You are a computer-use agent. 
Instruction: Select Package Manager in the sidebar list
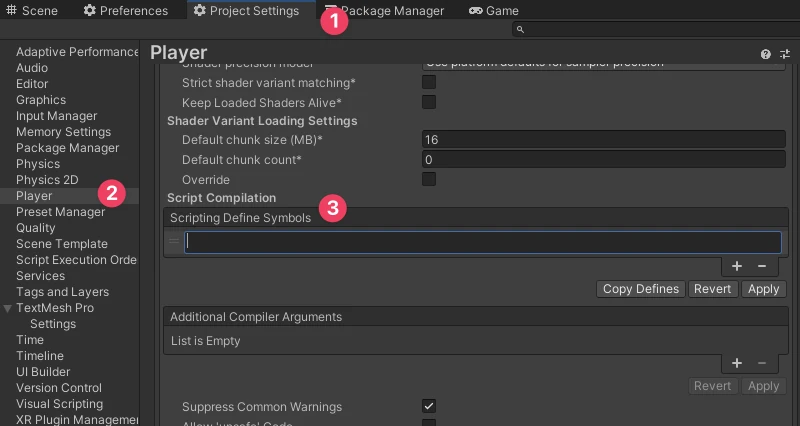[67, 147]
